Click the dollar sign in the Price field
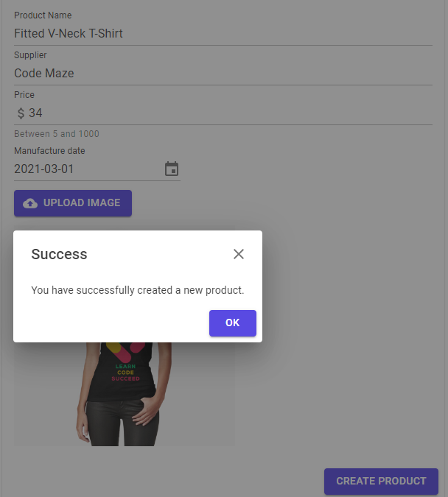The image size is (448, 497). point(21,113)
